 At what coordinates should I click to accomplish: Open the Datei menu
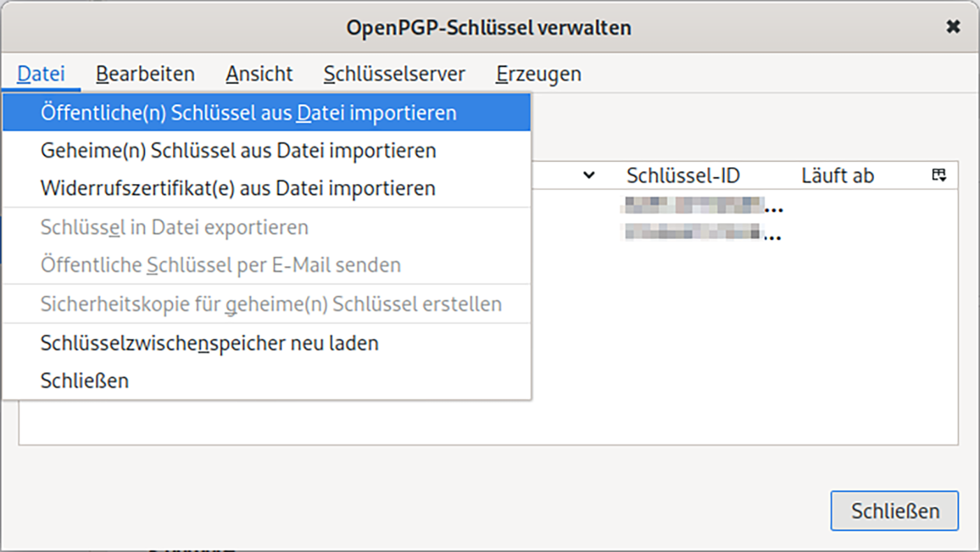coord(41,74)
